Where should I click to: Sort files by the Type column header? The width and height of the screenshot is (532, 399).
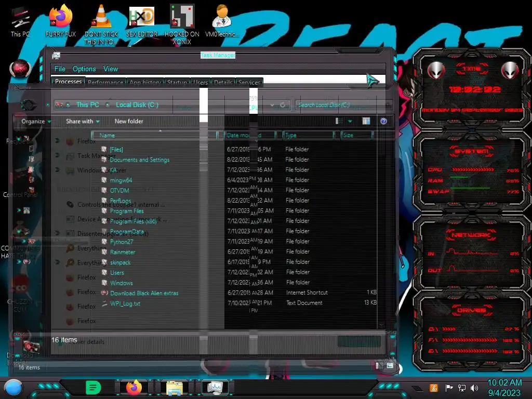pyautogui.click(x=309, y=135)
